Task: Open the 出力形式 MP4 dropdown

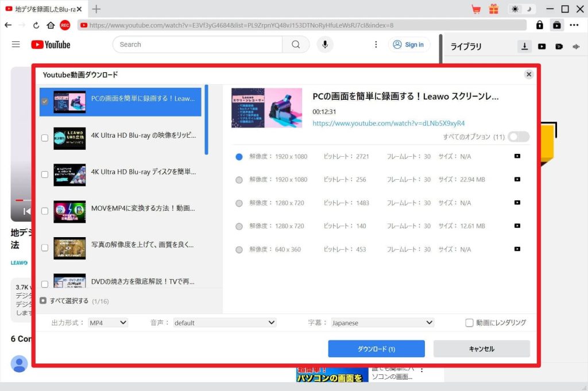Action: [x=107, y=322]
